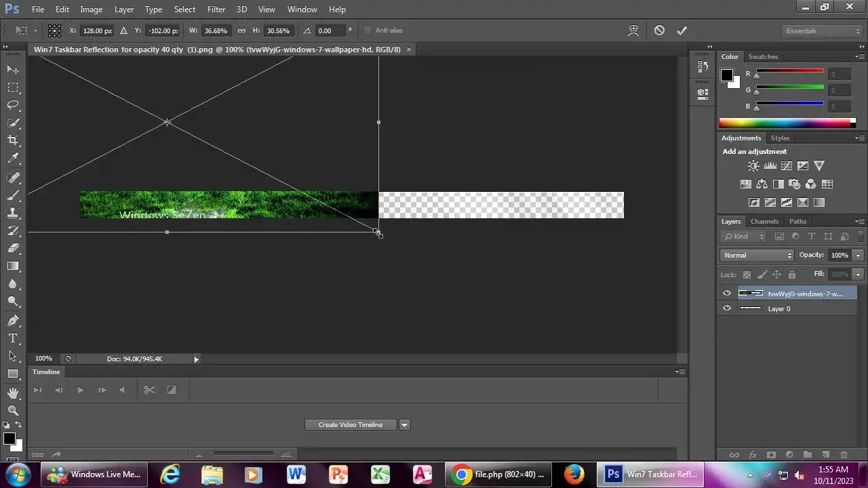The width and height of the screenshot is (868, 488).
Task: Click the X position input field
Action: (97, 30)
